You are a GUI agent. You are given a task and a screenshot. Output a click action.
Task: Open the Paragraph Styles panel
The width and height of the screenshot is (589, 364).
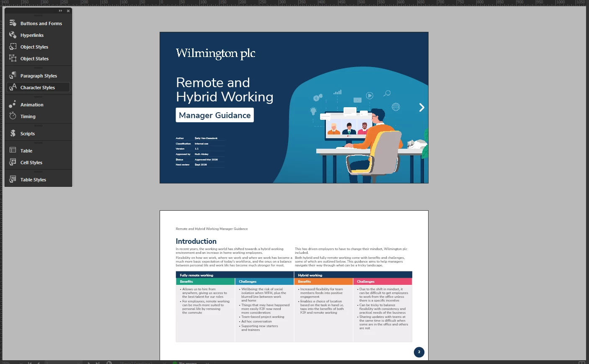tap(38, 76)
